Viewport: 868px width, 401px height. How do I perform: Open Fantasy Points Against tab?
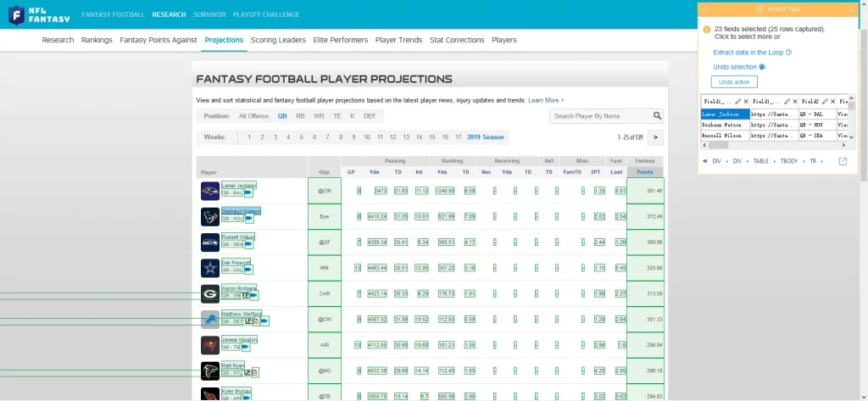tap(159, 40)
